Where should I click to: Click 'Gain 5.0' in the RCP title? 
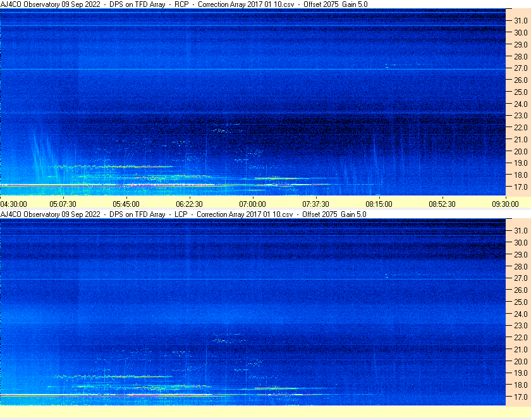pos(355,4)
